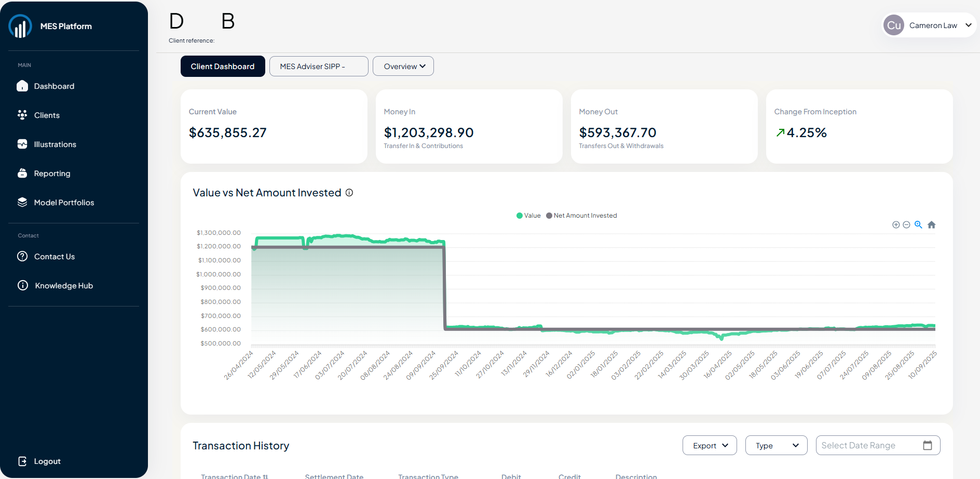Click the calendar icon in date range field

pyautogui.click(x=928, y=445)
